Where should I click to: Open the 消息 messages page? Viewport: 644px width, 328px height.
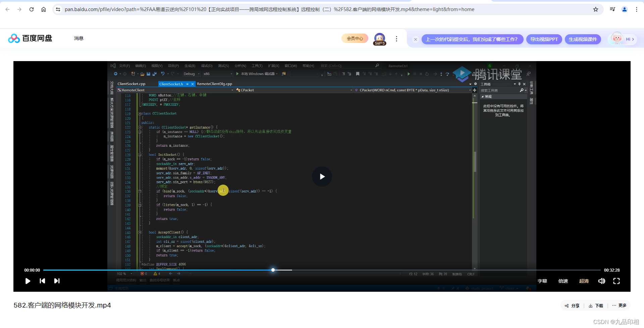[x=79, y=38]
